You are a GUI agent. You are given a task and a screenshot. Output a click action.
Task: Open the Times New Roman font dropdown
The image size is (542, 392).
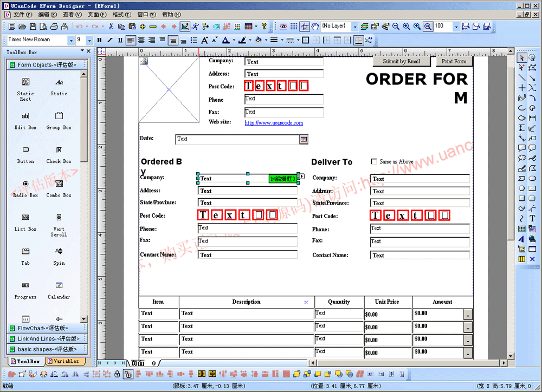coord(71,40)
